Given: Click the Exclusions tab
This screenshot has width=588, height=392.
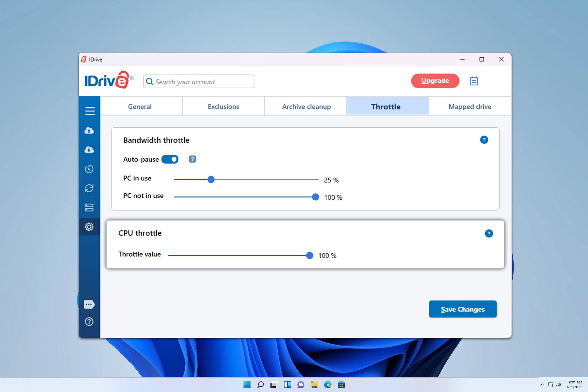Looking at the screenshot, I should coord(224,106).
